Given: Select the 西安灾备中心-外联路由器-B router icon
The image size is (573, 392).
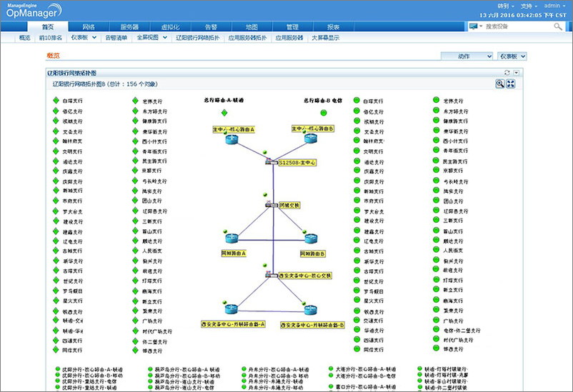Looking at the screenshot, I should coord(311,310).
